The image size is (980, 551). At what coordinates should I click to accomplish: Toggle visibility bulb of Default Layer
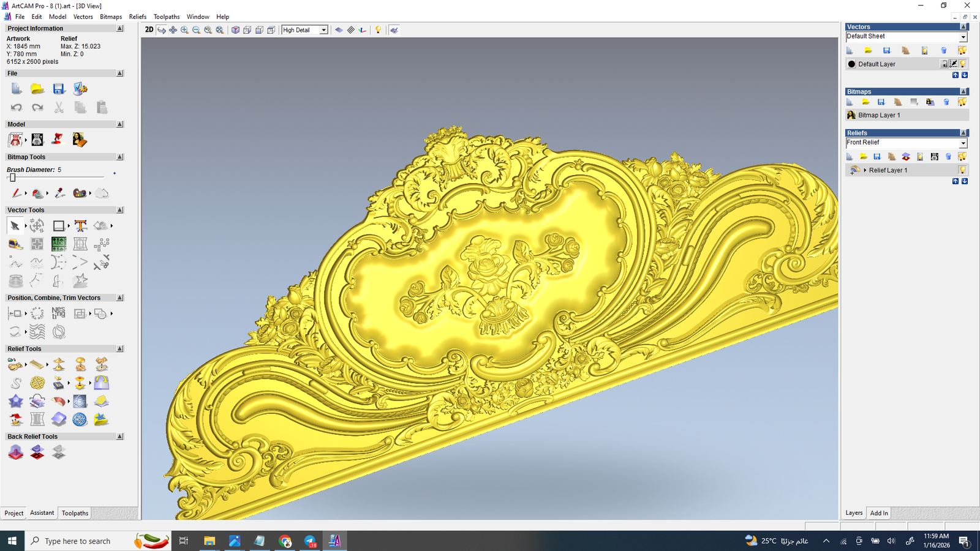(x=963, y=64)
